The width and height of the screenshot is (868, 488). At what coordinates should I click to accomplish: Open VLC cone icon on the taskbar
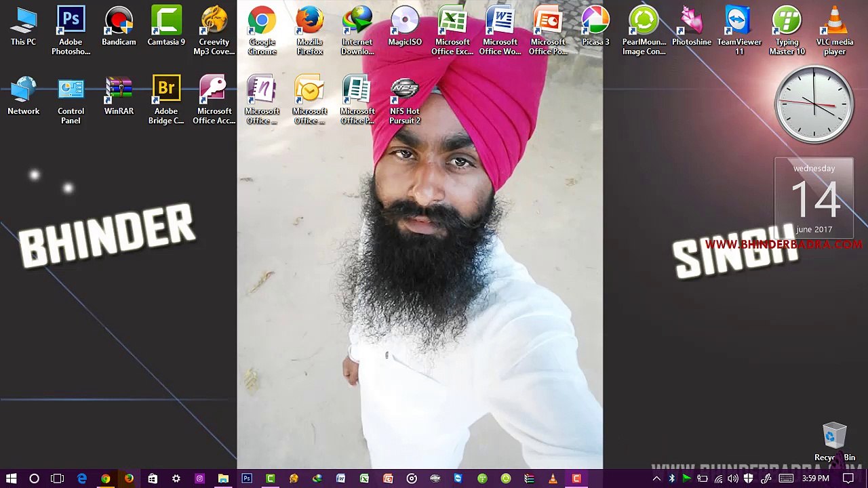pos(553,479)
